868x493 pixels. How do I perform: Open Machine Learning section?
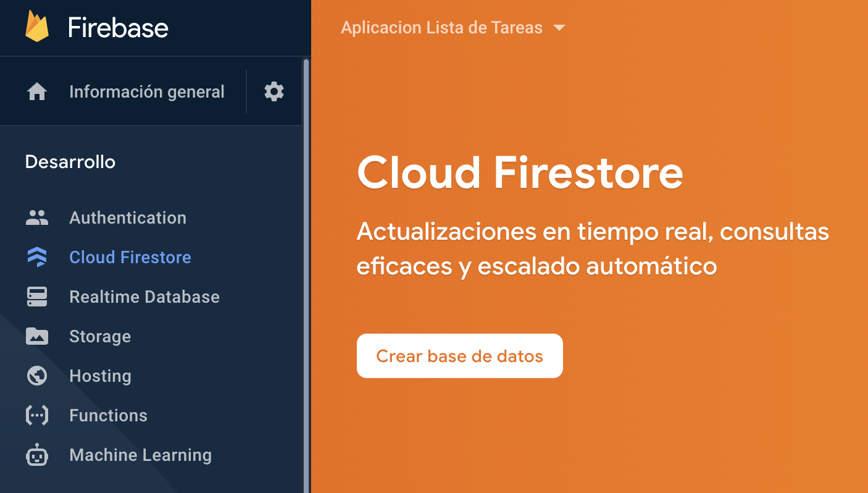(x=141, y=455)
